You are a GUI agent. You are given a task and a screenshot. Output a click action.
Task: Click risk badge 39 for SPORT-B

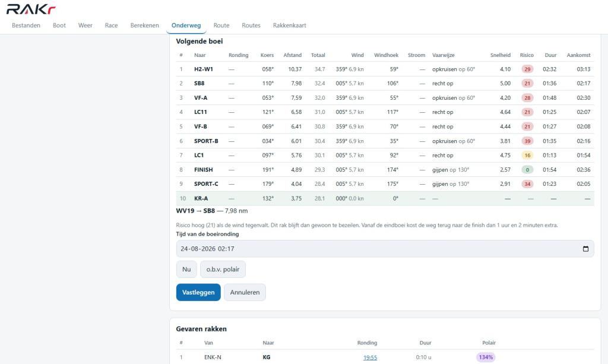pos(527,141)
